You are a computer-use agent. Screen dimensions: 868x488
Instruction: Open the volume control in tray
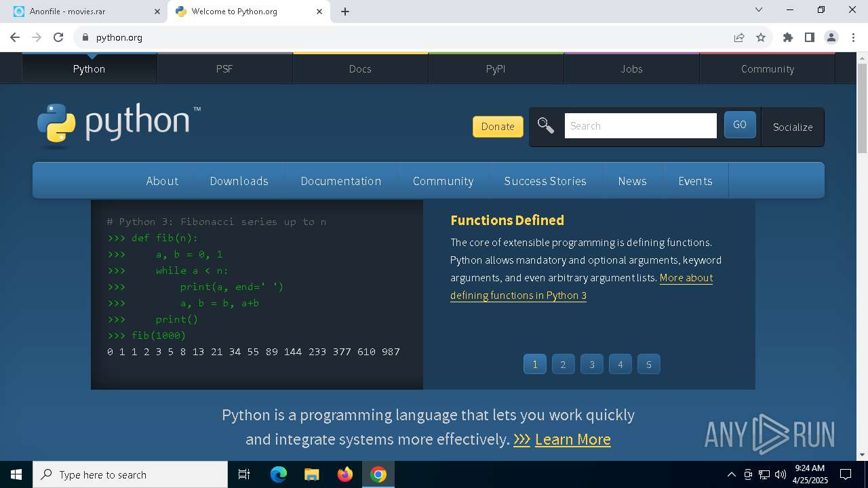coord(781,474)
